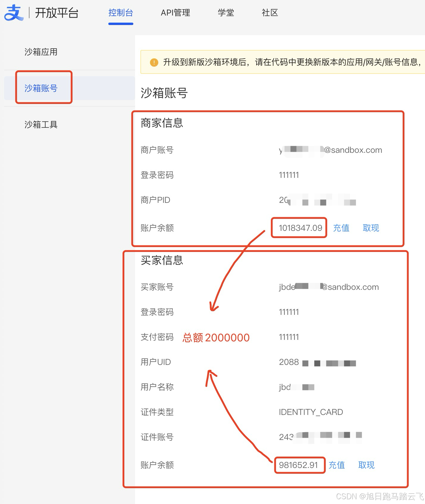Click the buyer account jbde @sandbox.com email
This screenshot has width=425, height=504.
coord(329,287)
